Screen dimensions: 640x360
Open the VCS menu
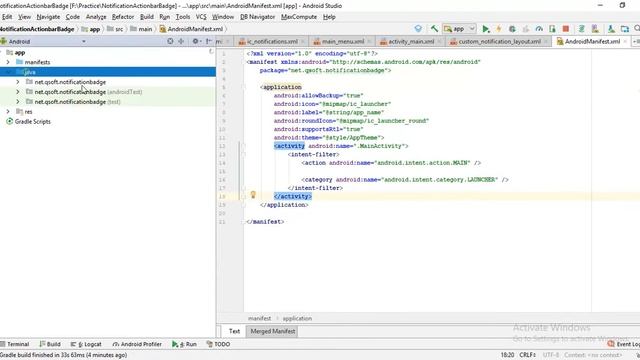click(201, 17)
